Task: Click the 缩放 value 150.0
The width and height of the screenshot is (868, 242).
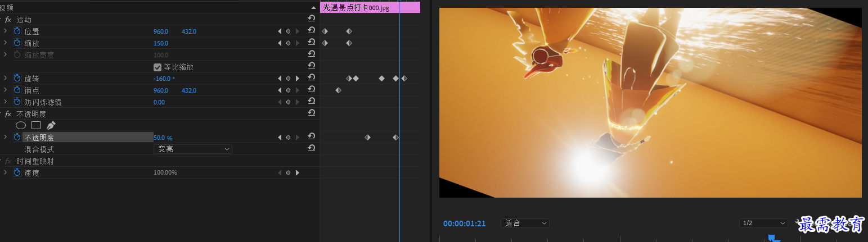Action: [x=161, y=43]
